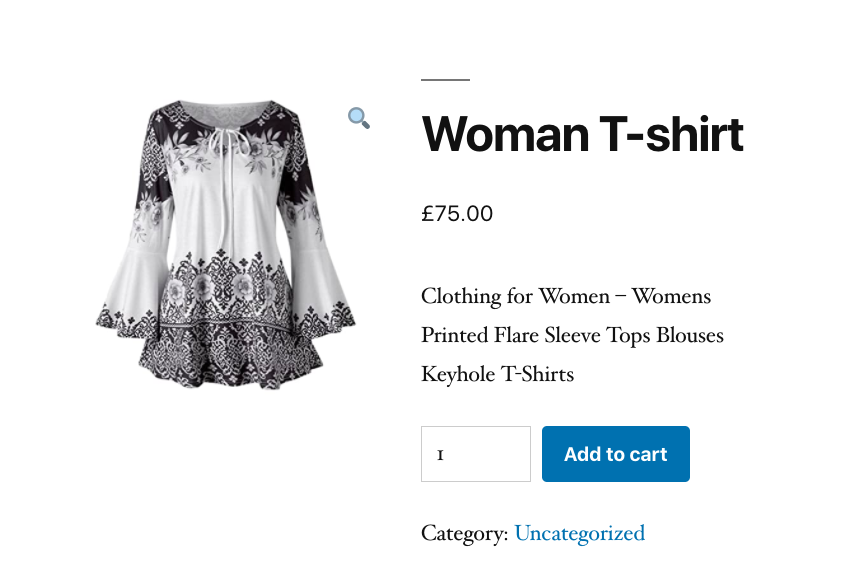Open the blouse product image center
This screenshot has height=581, width=849.
[225, 245]
